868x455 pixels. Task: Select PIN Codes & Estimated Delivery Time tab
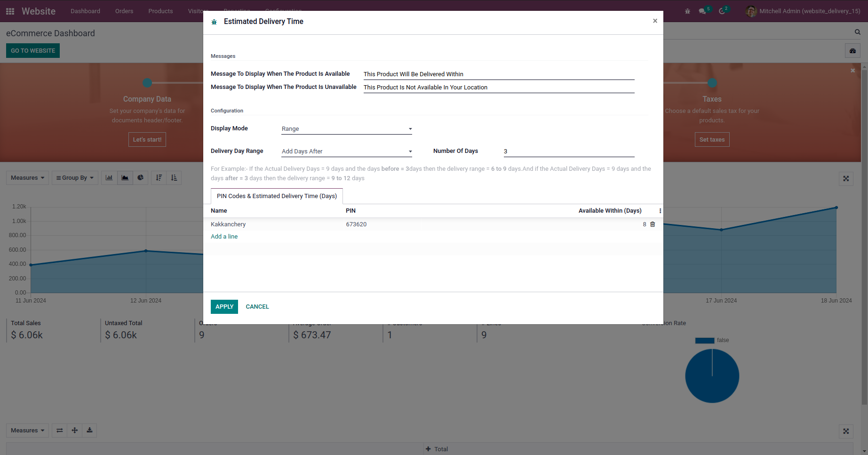(x=277, y=196)
